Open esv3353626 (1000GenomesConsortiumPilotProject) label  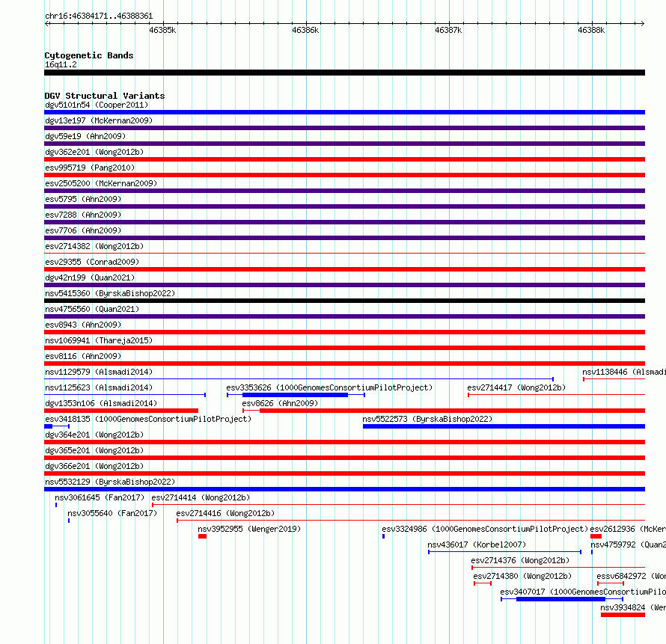tap(329, 387)
